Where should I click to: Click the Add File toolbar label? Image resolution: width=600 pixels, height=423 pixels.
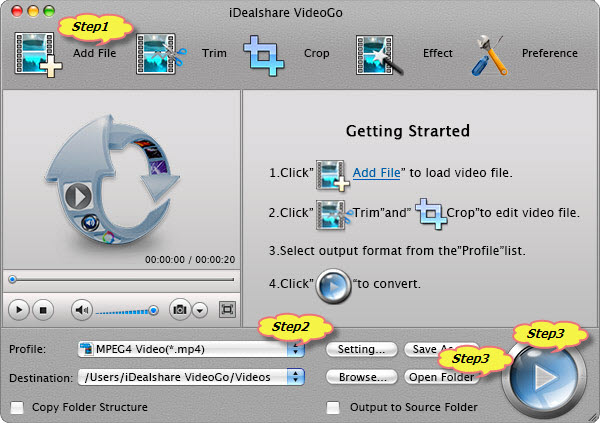[x=95, y=53]
